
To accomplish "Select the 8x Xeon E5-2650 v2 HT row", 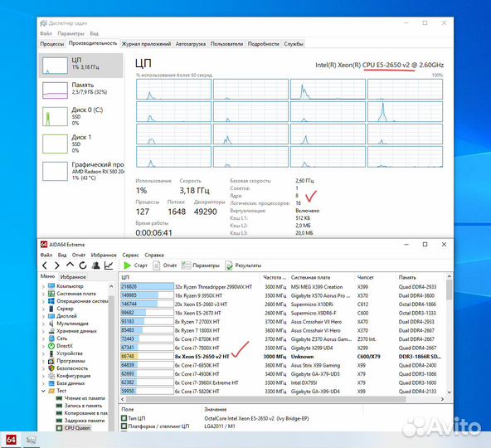I will (282, 357).
